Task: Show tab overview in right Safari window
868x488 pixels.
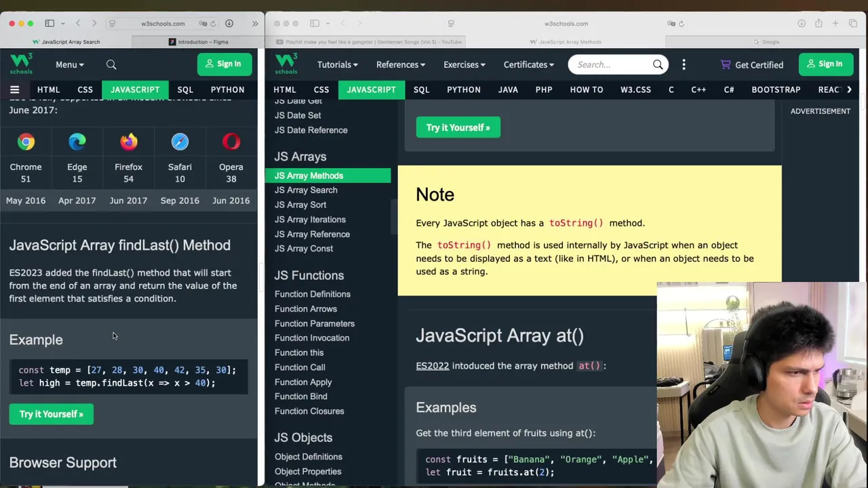Action: (852, 23)
